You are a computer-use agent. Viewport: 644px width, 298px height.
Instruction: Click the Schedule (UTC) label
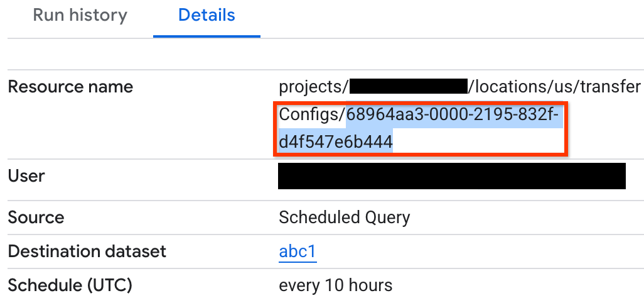(70, 285)
